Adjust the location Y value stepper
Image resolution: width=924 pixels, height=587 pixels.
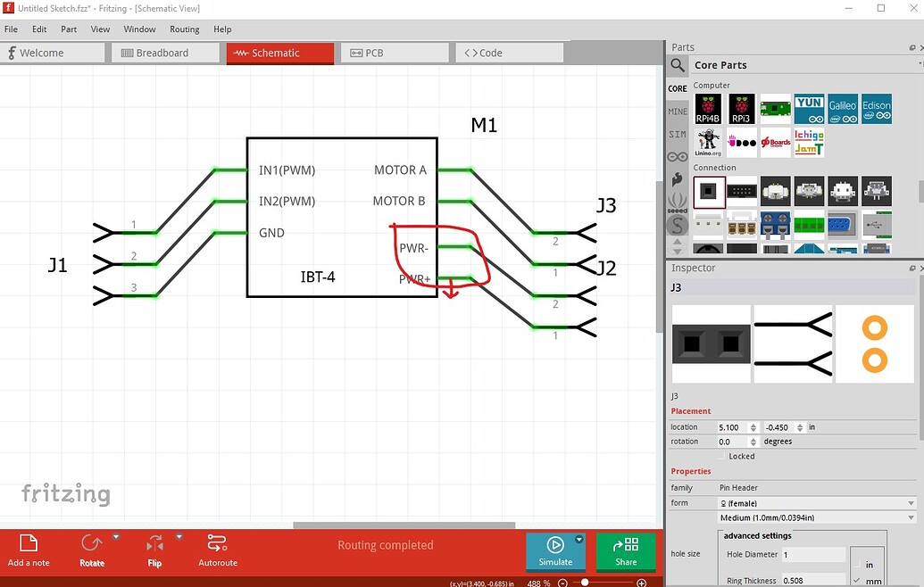tap(800, 427)
